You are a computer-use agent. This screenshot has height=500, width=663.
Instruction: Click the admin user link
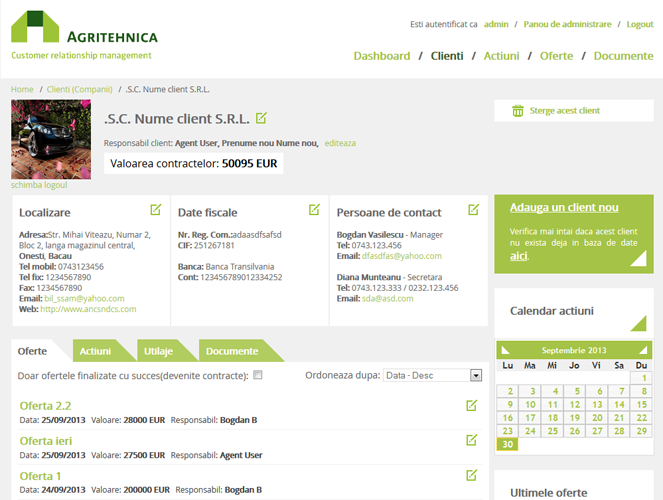[496, 24]
